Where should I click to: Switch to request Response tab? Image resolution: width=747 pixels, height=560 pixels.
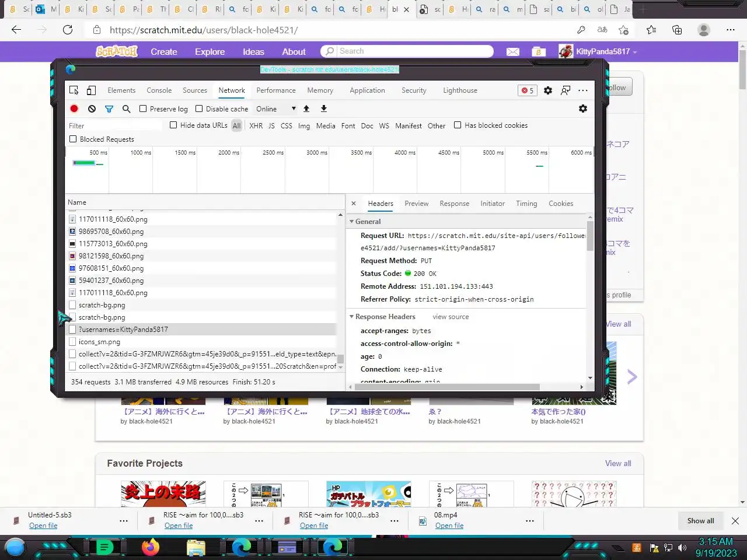(x=455, y=204)
